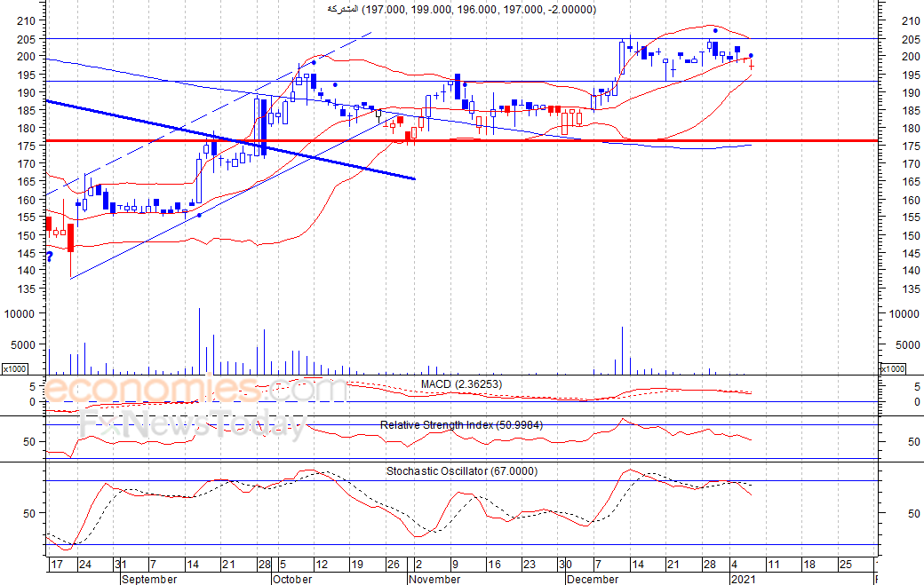Screen dimensions: 924x585
Task: Click date label 25 in January 2021
Action: (846, 565)
